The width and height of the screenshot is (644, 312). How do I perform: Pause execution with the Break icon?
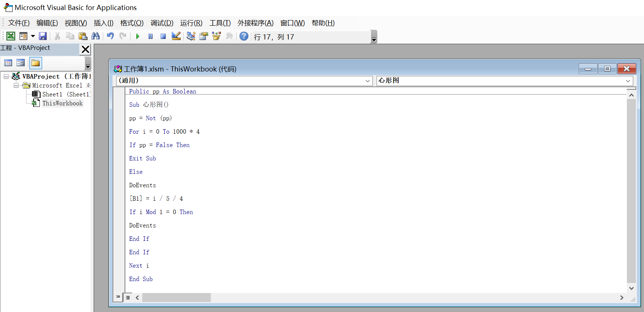150,36
